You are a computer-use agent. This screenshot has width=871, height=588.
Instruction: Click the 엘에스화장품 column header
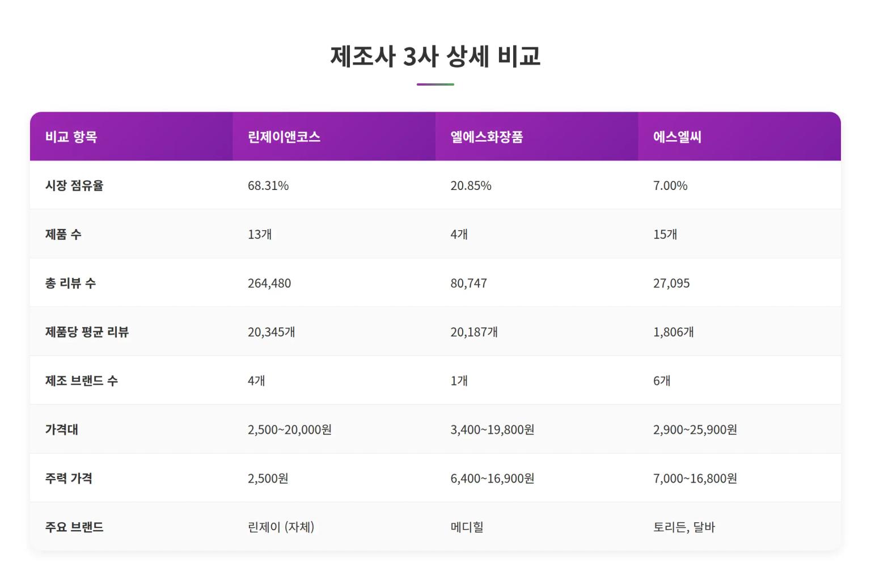pos(488,136)
